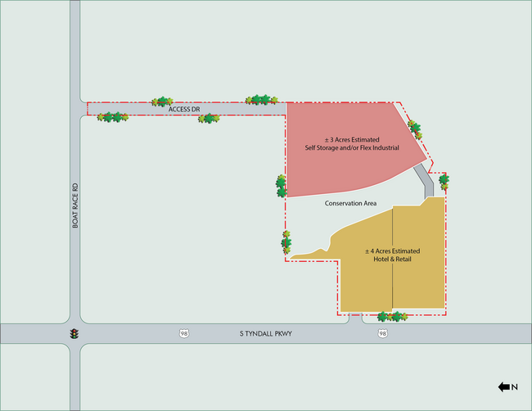Click the trees left of the red parcel
Viewport: 532px width, 411px height.
pyautogui.click(x=282, y=187)
